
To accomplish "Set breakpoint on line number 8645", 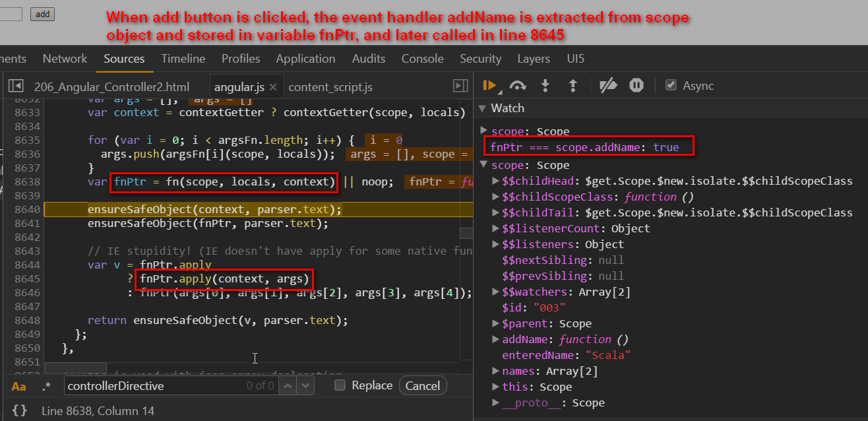I will (28, 278).
